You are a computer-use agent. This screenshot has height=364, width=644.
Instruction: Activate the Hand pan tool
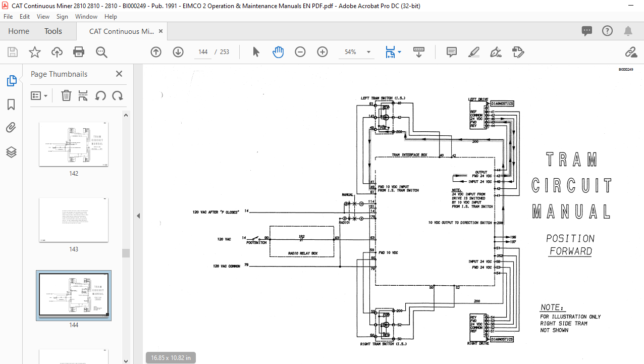tap(278, 52)
